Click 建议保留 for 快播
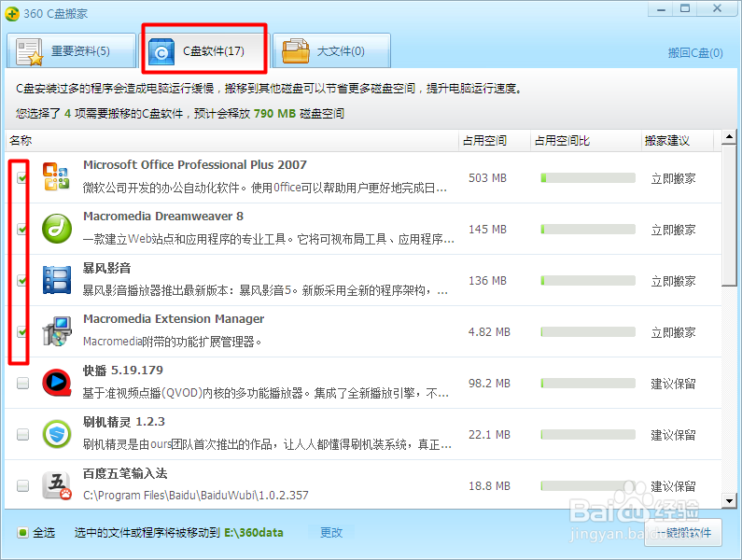The height and width of the screenshot is (560, 742). coord(673,384)
